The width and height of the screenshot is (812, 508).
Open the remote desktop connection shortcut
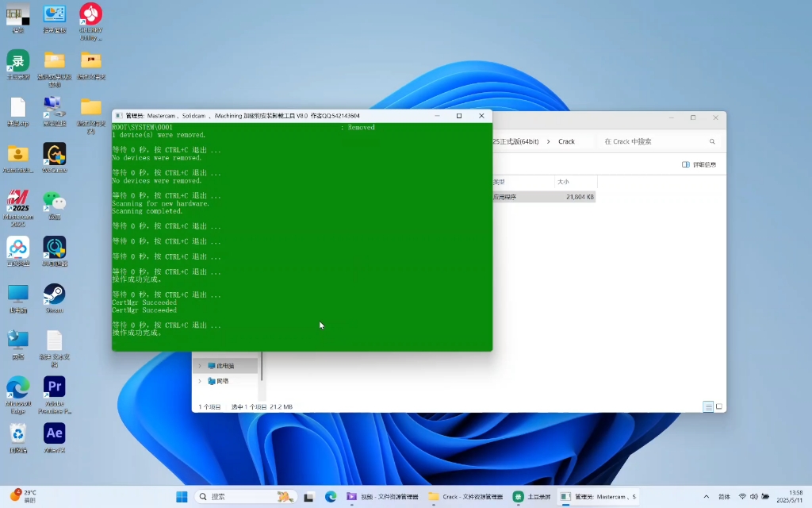(x=55, y=111)
